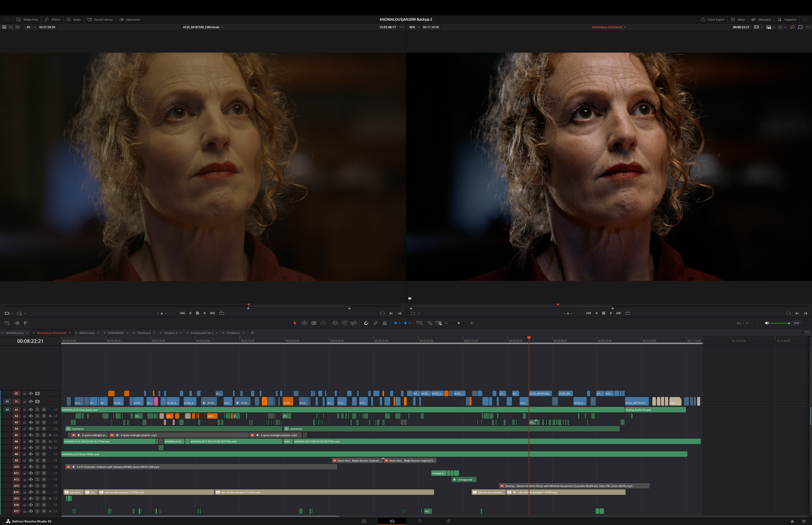Switch to the SCREAMING timeline tab
This screenshot has height=525, width=812.
[116, 333]
